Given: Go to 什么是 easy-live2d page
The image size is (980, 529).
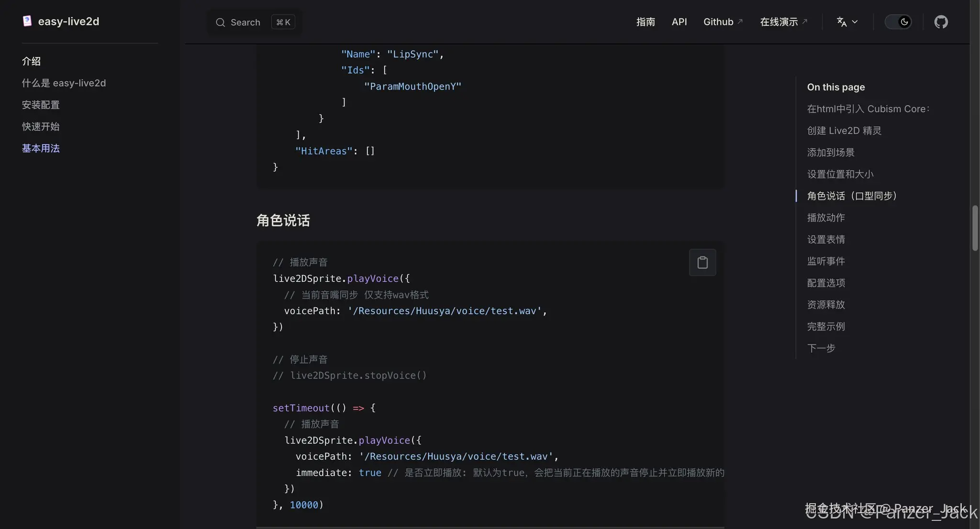Looking at the screenshot, I should [64, 83].
